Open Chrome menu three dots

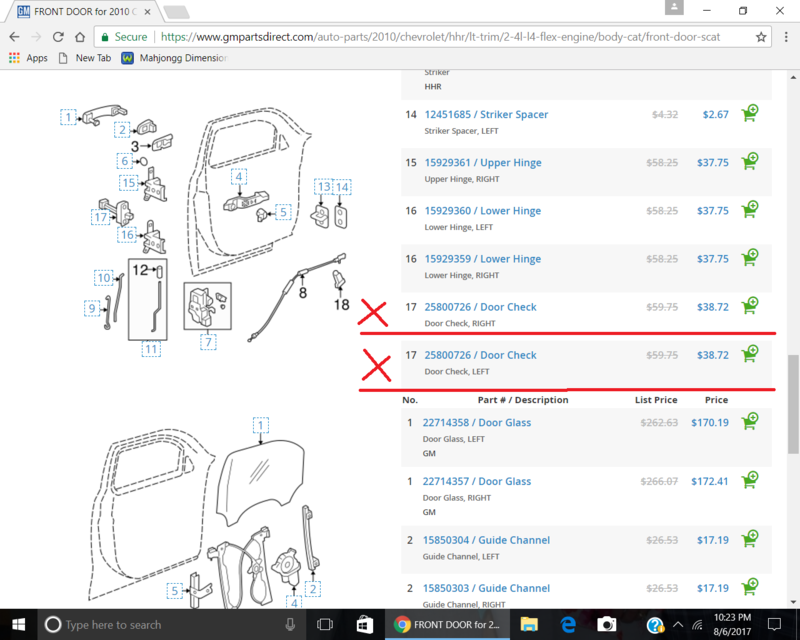coord(786,37)
